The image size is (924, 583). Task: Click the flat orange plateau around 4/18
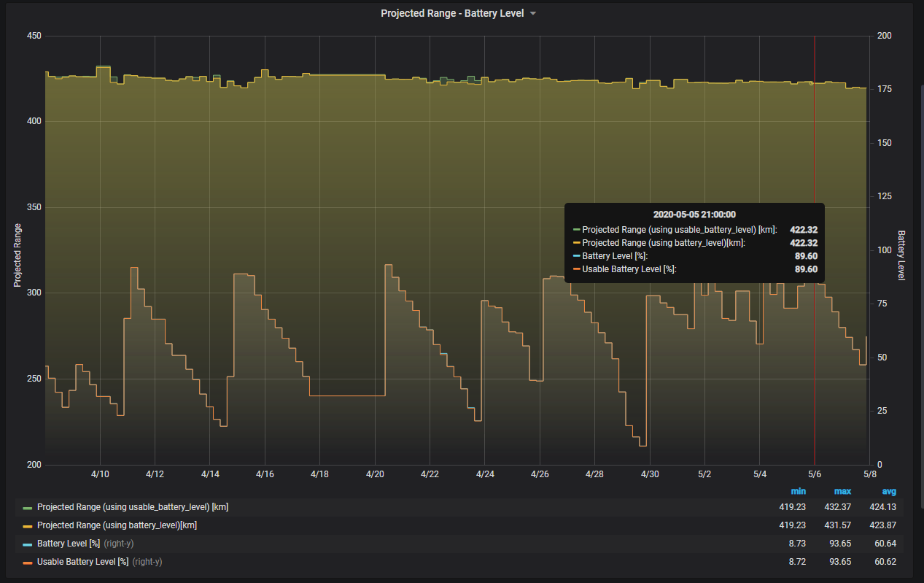pos(347,395)
